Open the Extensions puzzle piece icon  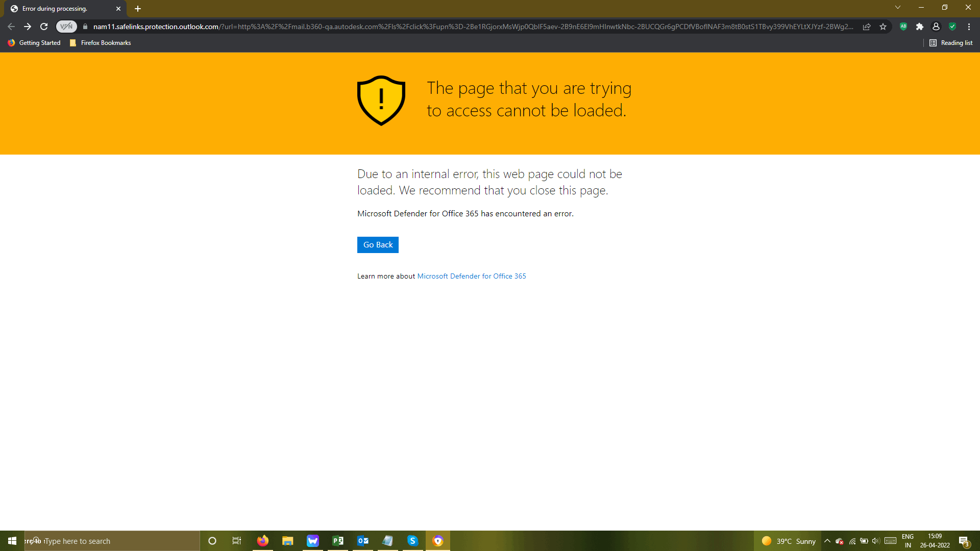click(920, 27)
